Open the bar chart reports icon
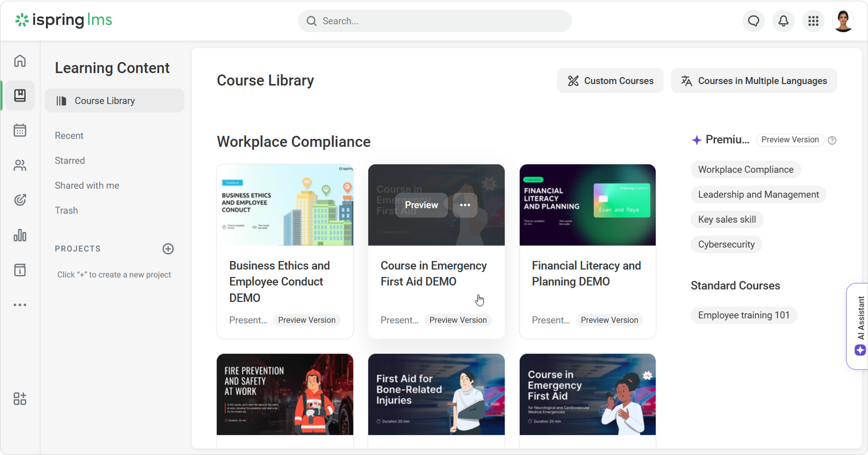The width and height of the screenshot is (868, 455). [20, 235]
